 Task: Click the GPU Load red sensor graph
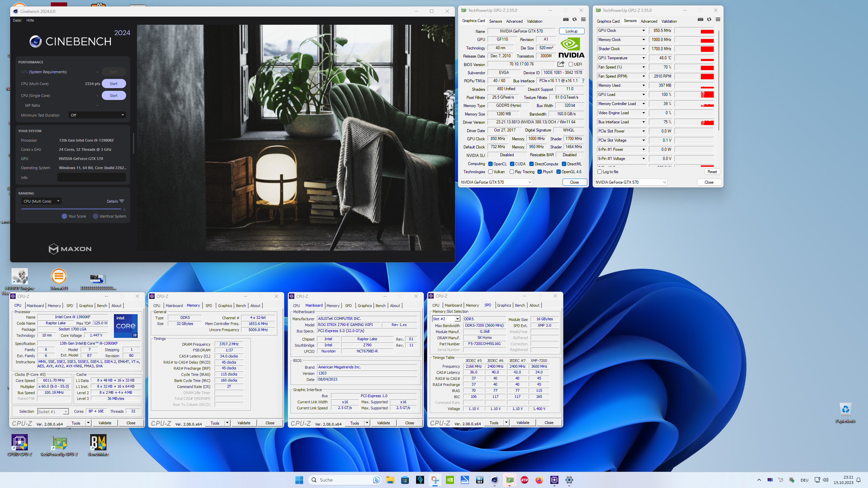pos(694,95)
